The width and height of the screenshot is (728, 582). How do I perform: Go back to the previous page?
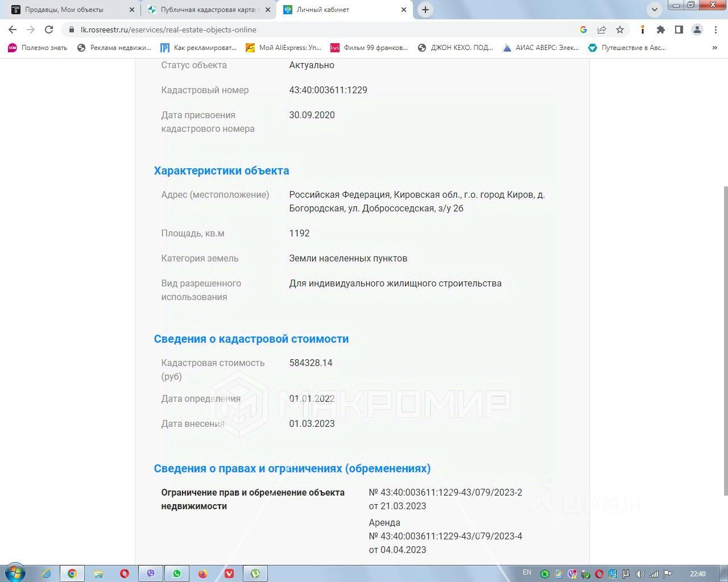click(13, 30)
